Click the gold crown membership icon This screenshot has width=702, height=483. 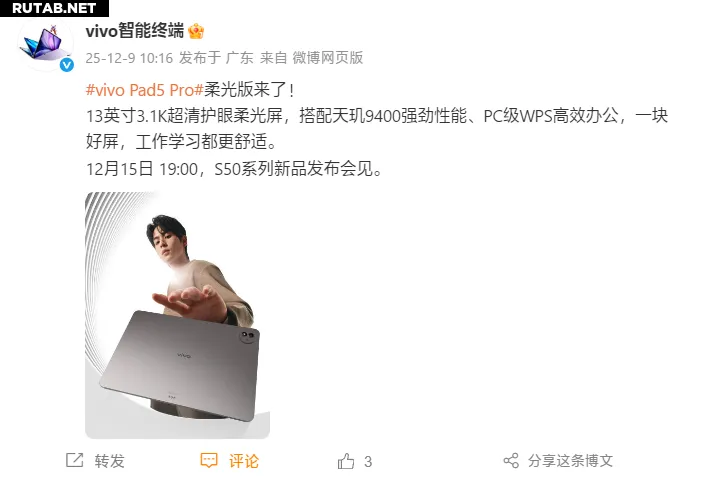coord(196,31)
